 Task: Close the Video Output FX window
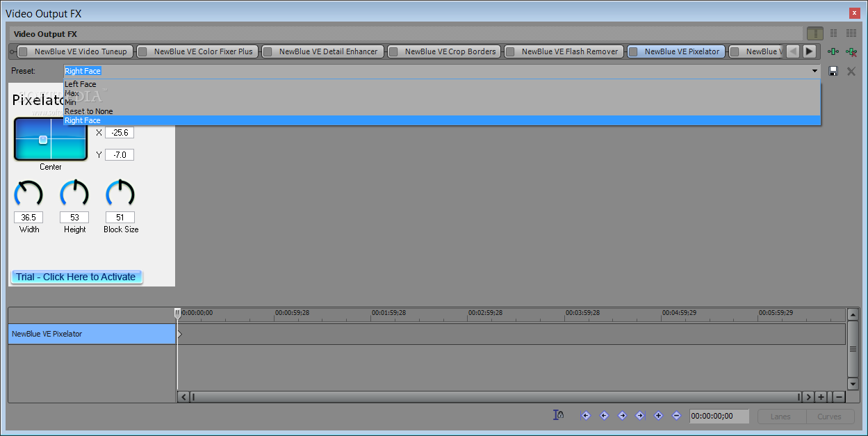[854, 13]
